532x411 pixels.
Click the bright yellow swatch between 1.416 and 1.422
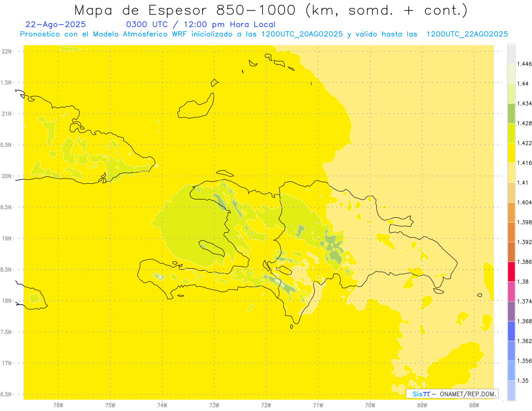(511, 153)
